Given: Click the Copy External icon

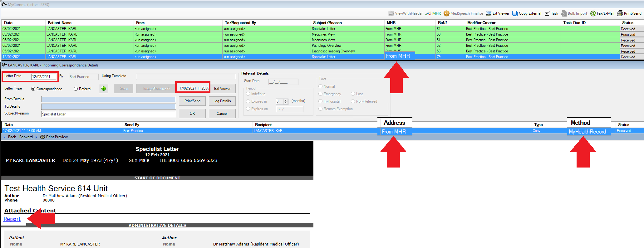Looking at the screenshot, I should 515,13.
